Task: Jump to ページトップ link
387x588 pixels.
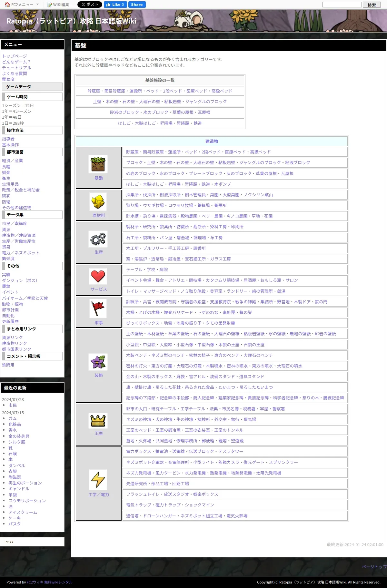Action: [374, 567]
